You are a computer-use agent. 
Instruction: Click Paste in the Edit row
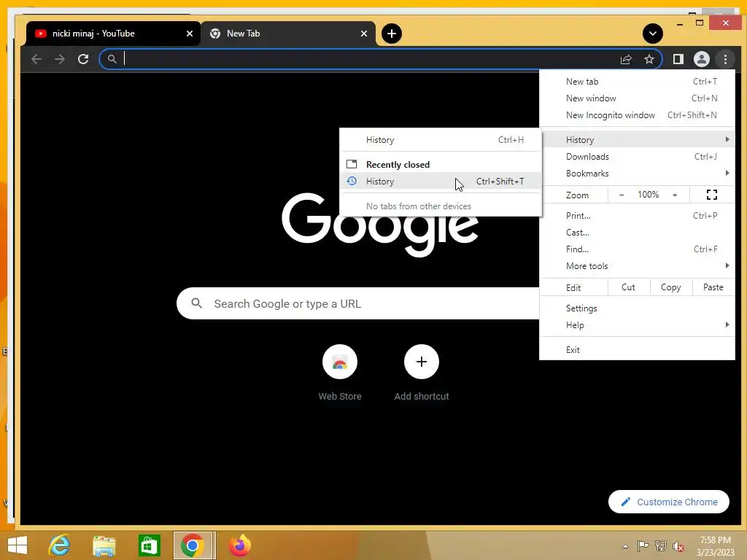713,287
